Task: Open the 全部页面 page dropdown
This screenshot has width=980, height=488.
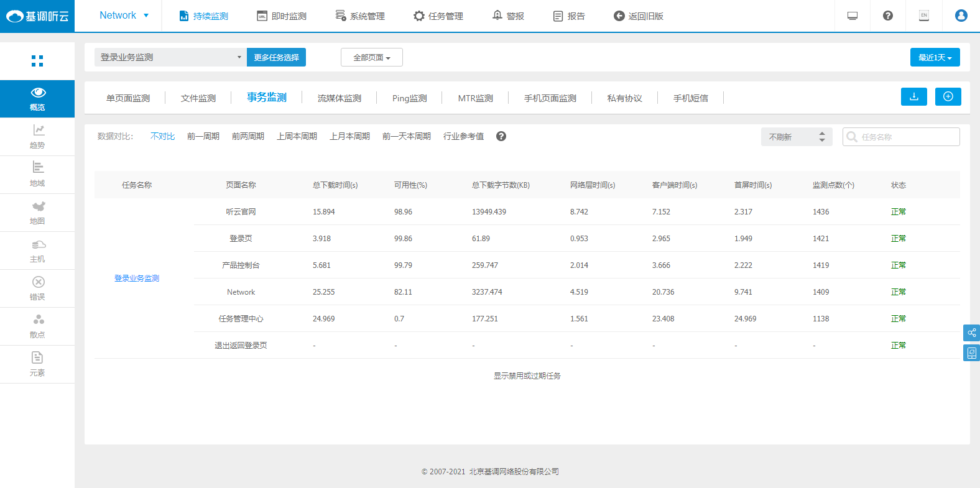Action: tap(372, 57)
